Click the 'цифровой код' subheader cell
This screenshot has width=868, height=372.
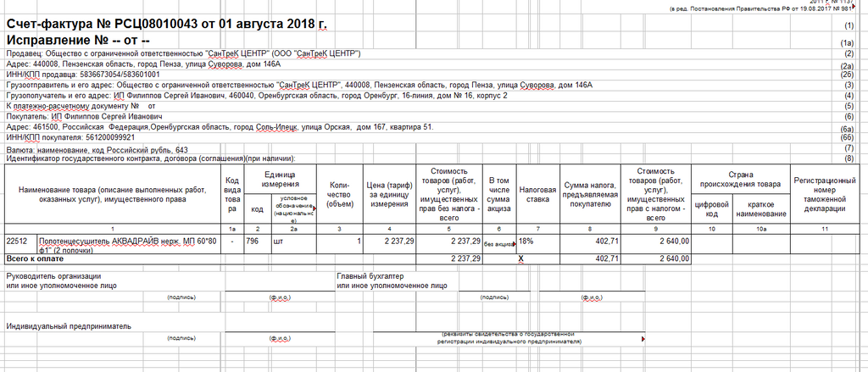pyautogui.click(x=712, y=208)
